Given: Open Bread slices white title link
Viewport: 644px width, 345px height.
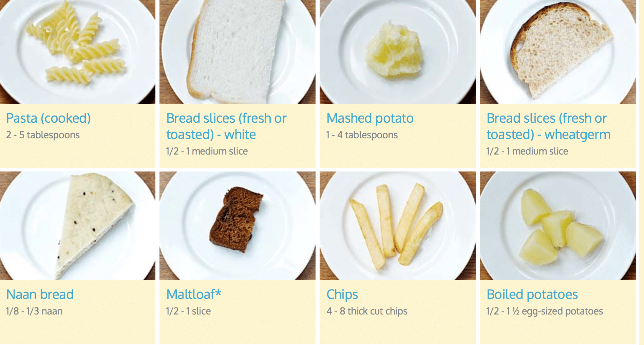Looking at the screenshot, I should (226, 126).
